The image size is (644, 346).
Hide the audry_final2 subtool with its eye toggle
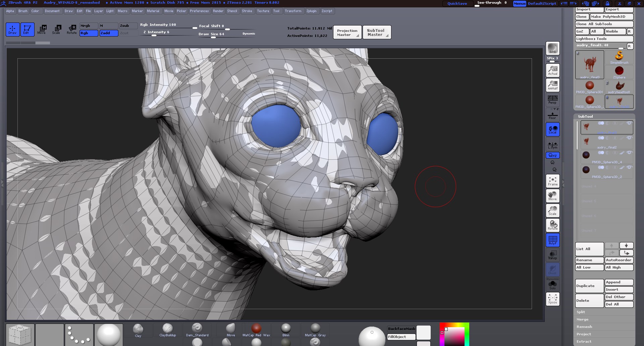click(x=630, y=138)
